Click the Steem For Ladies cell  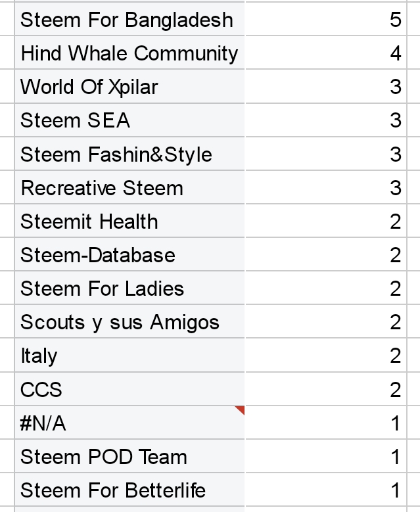tap(128, 289)
